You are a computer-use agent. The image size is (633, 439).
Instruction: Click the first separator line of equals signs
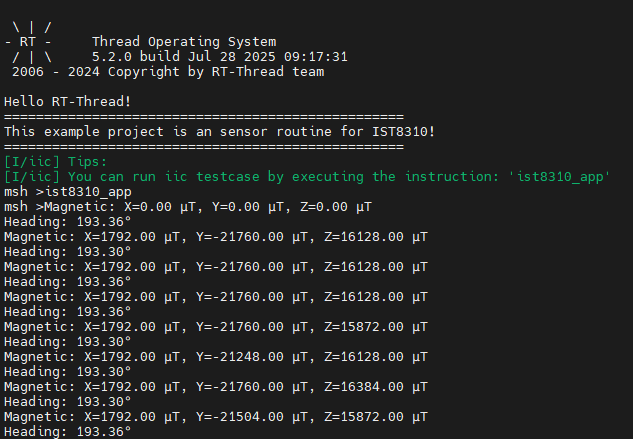tap(203, 117)
